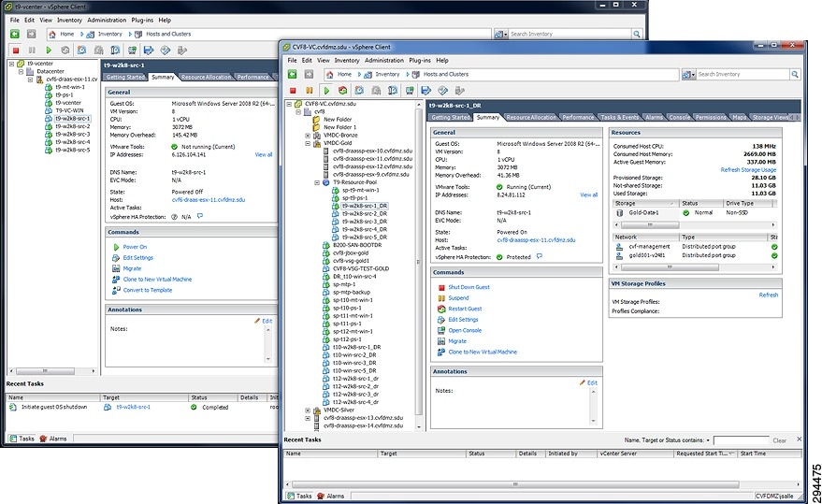The image size is (822, 504).
Task: Click the Tasks button in the CVF8-VC status bar
Action: point(299,496)
